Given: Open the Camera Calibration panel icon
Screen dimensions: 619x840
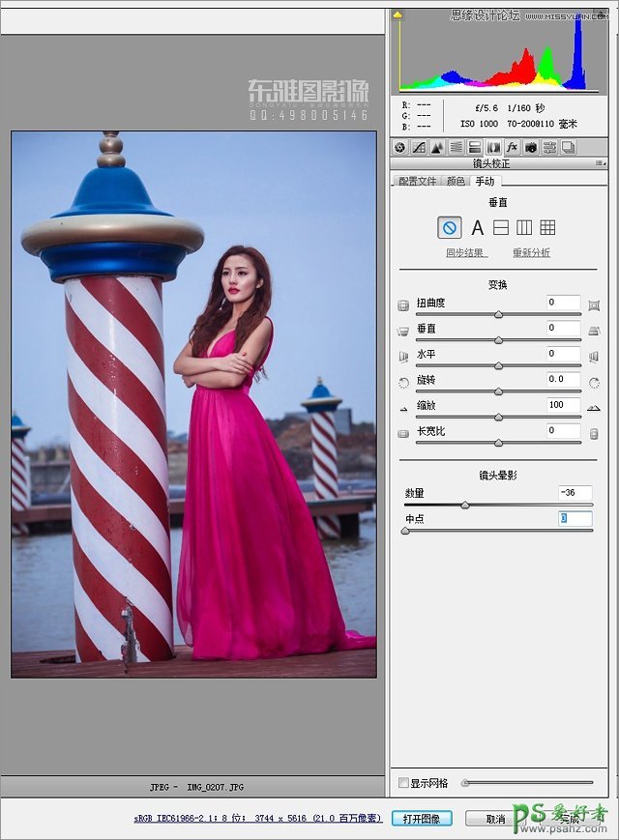Looking at the screenshot, I should click(x=530, y=148).
